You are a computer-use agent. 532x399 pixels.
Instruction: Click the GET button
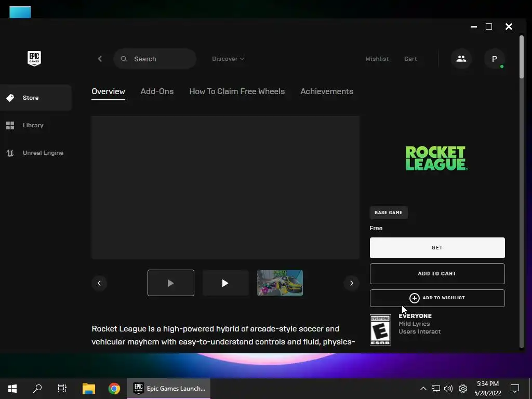437,248
